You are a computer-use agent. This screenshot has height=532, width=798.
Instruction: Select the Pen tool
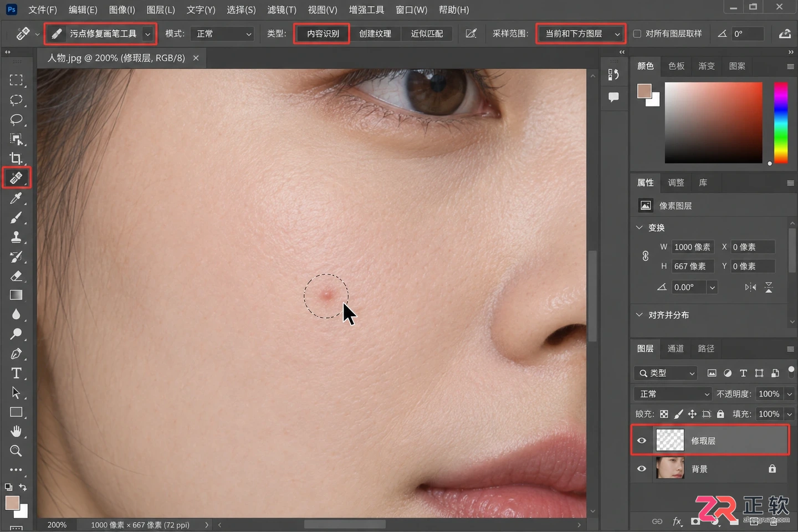(16, 354)
